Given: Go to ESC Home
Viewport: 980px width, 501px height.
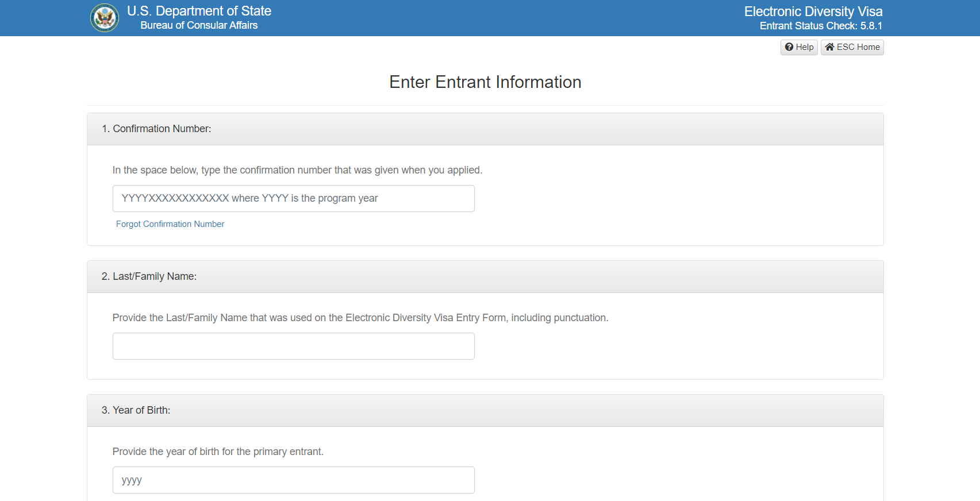Looking at the screenshot, I should point(852,47).
